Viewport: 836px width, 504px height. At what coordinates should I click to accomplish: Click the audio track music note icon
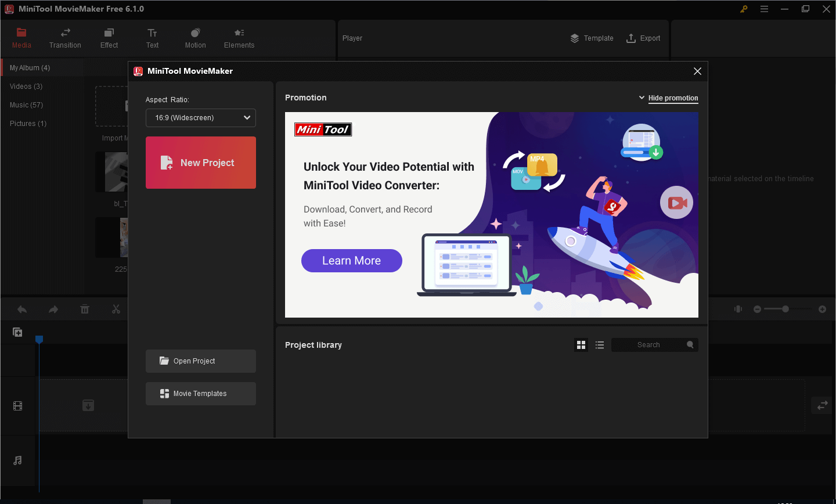point(18,460)
